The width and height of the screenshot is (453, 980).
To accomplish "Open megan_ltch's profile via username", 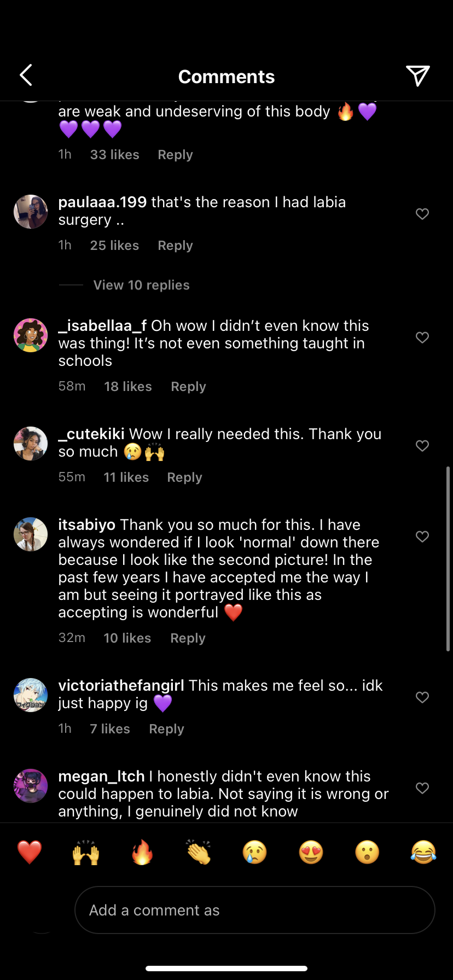I will pyautogui.click(x=101, y=777).
